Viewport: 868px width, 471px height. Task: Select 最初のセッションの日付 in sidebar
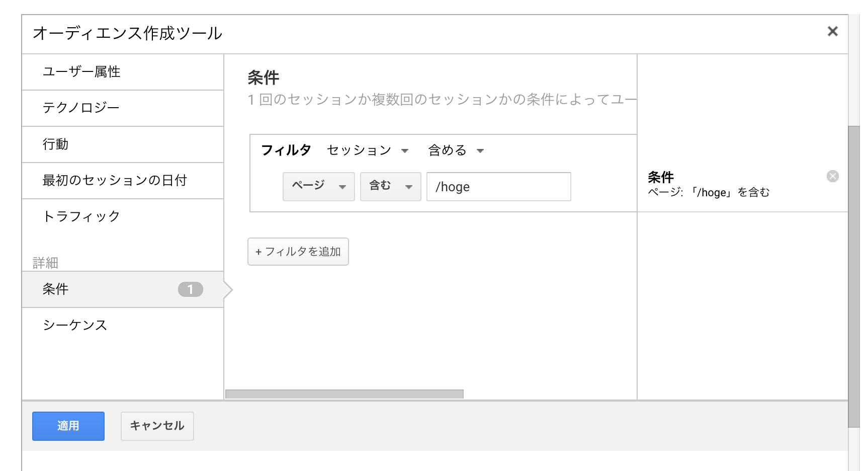point(115,181)
